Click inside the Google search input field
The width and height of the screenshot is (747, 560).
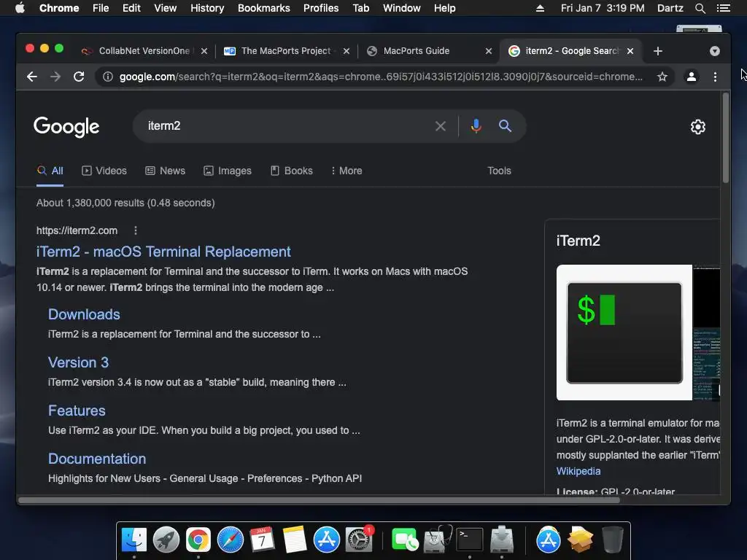[x=286, y=126]
